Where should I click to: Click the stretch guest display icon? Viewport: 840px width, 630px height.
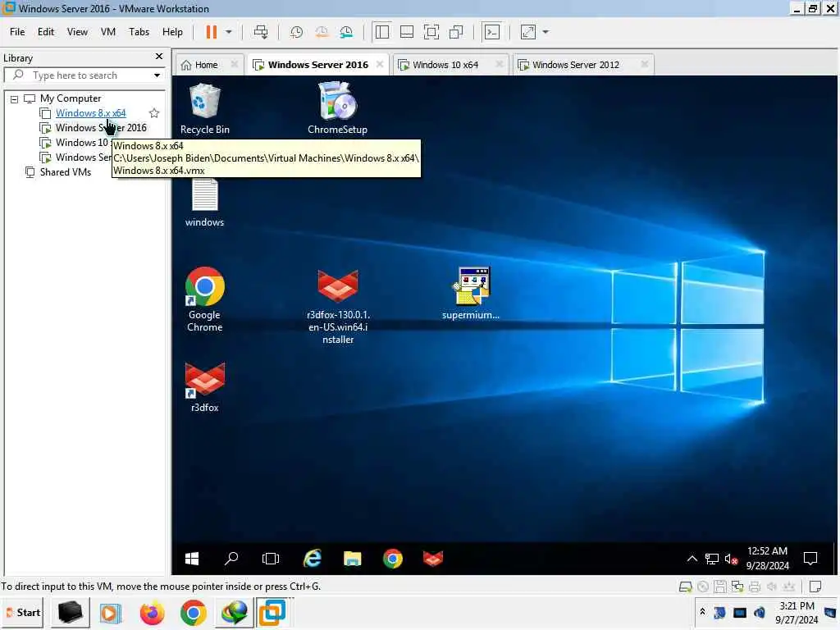click(x=528, y=32)
